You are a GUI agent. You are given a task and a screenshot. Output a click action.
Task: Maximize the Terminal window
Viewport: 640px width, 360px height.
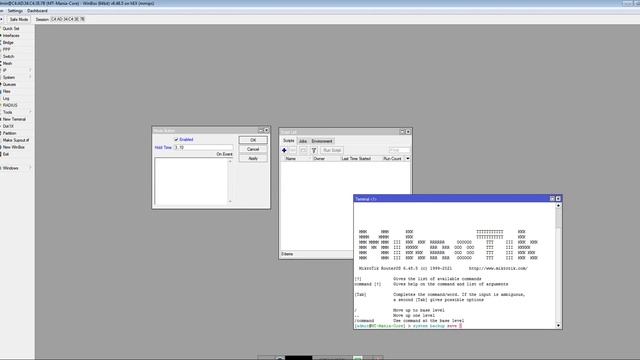(552, 199)
